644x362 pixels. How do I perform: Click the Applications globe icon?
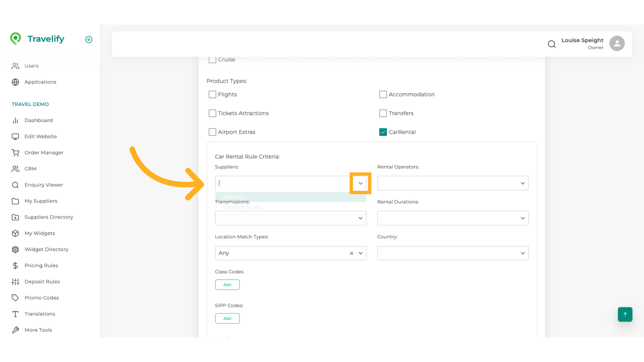(15, 82)
